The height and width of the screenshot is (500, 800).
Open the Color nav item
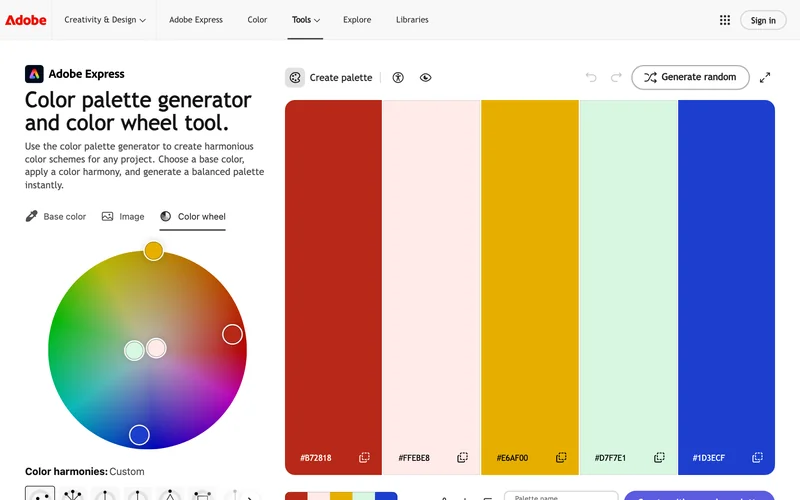[x=257, y=20]
